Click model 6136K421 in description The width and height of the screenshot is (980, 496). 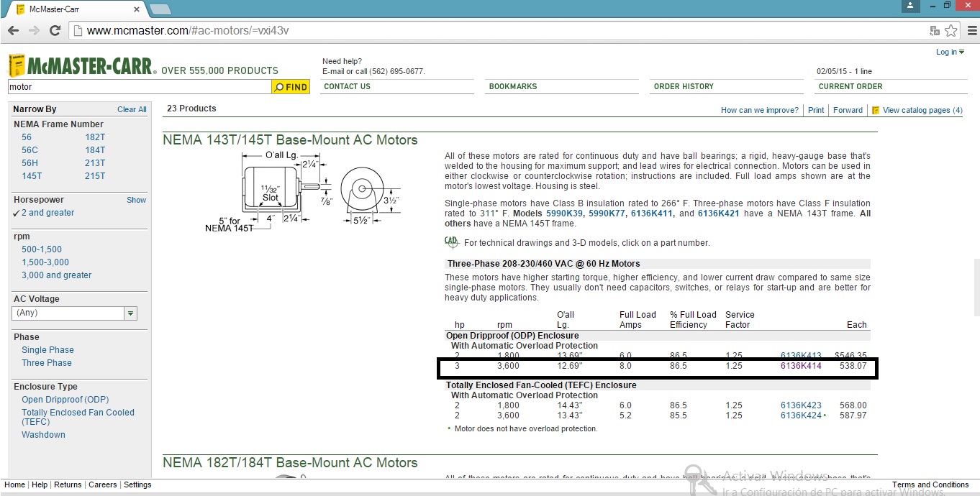click(718, 213)
